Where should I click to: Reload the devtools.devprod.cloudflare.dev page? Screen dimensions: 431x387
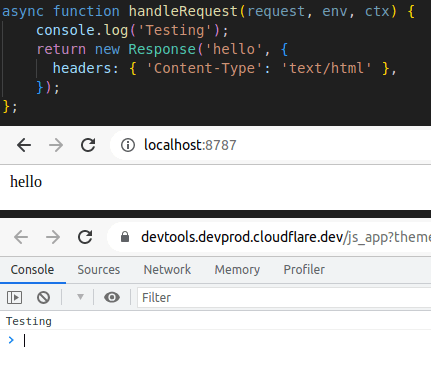click(85, 237)
